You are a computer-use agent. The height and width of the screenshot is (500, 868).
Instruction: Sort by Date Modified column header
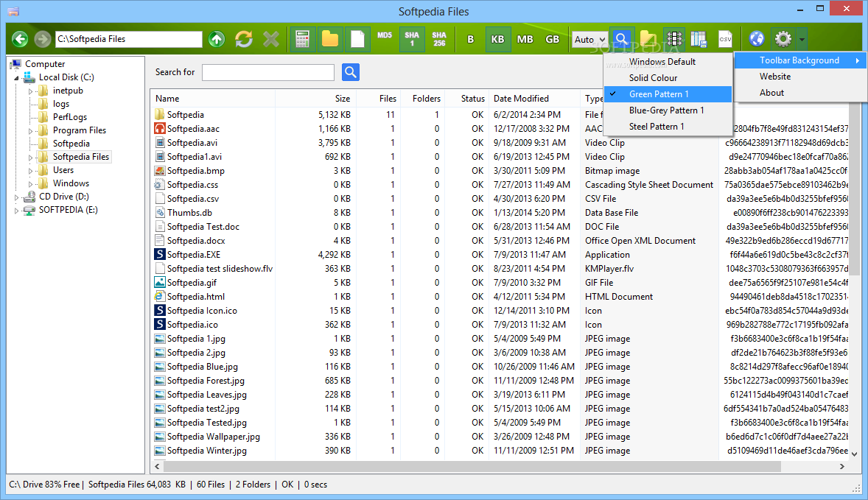[534, 99]
